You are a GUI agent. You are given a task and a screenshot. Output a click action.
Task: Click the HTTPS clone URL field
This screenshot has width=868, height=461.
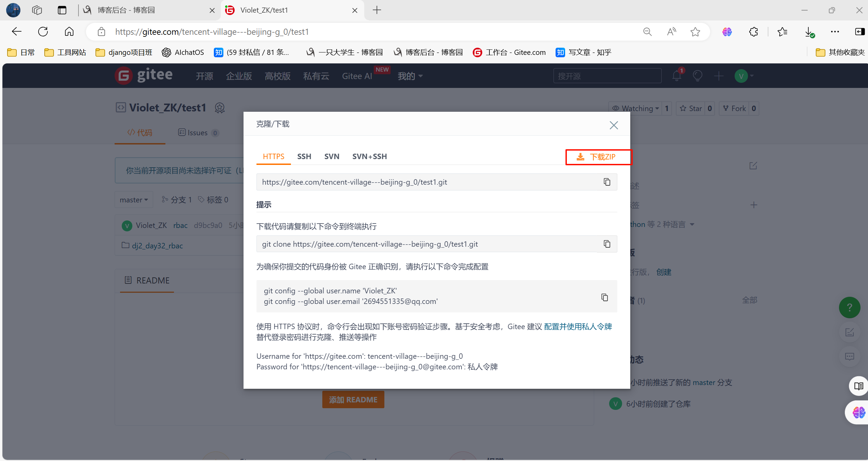(426, 182)
